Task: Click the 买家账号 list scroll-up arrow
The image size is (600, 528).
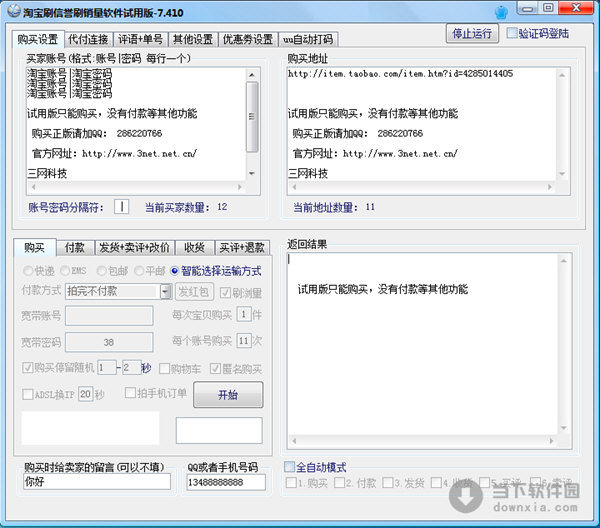Action: [x=252, y=75]
